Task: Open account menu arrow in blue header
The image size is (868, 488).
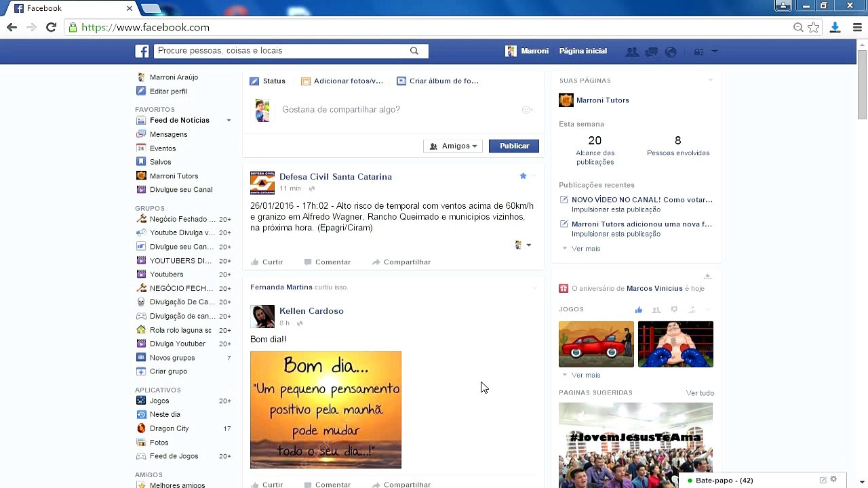Action: (714, 52)
